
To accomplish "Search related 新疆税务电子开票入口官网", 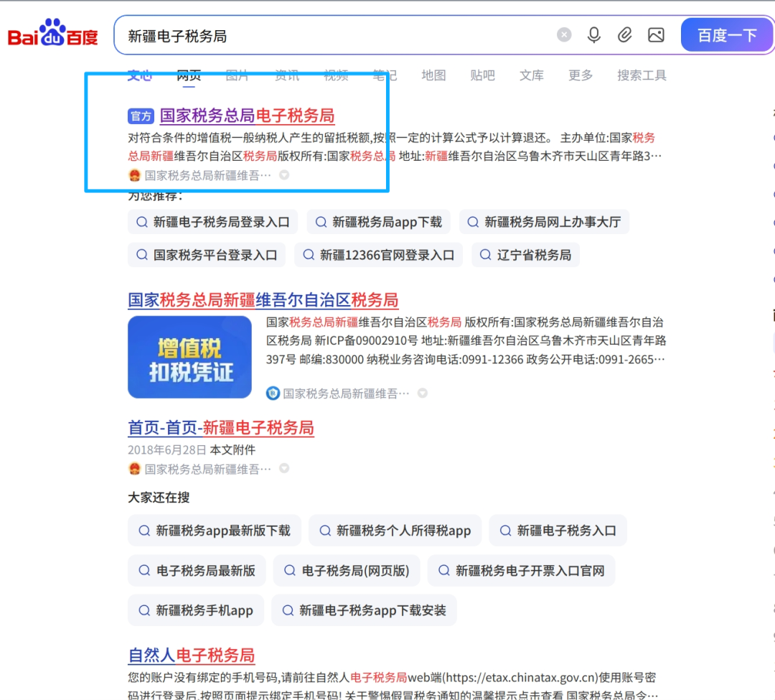I will 522,571.
